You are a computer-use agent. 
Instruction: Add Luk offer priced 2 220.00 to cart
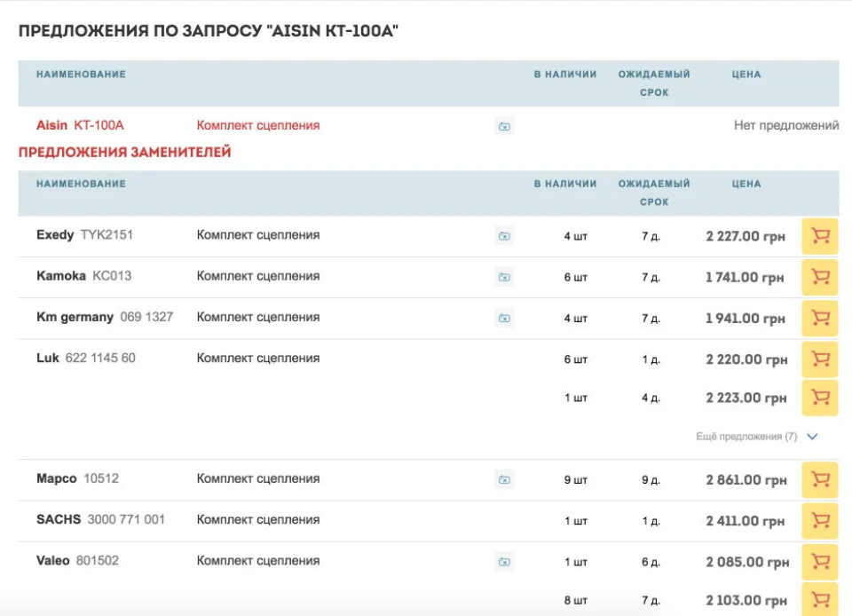pos(820,359)
